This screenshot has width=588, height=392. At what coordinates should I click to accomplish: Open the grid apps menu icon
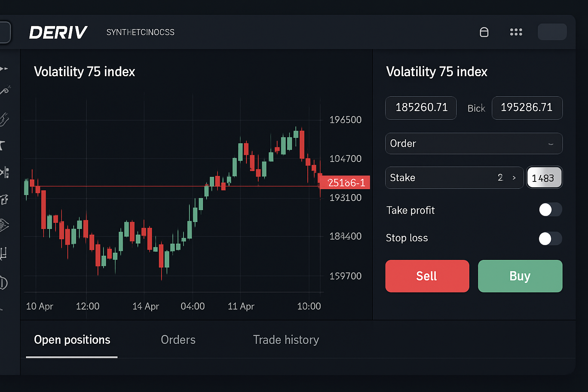(516, 32)
